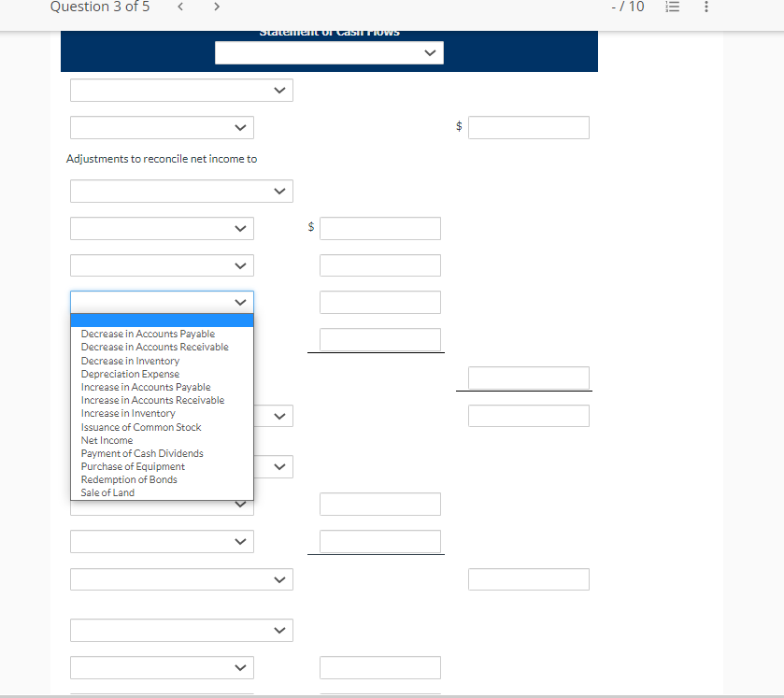This screenshot has width=784, height=698.
Task: Open the dropdown above 'Adjustments to reconcile' text
Action: 162,127
